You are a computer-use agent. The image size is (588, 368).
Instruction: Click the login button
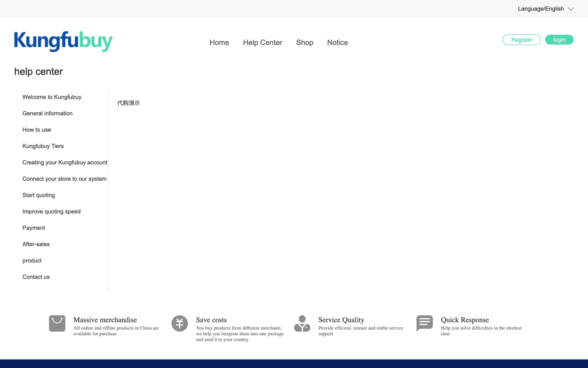click(x=559, y=40)
